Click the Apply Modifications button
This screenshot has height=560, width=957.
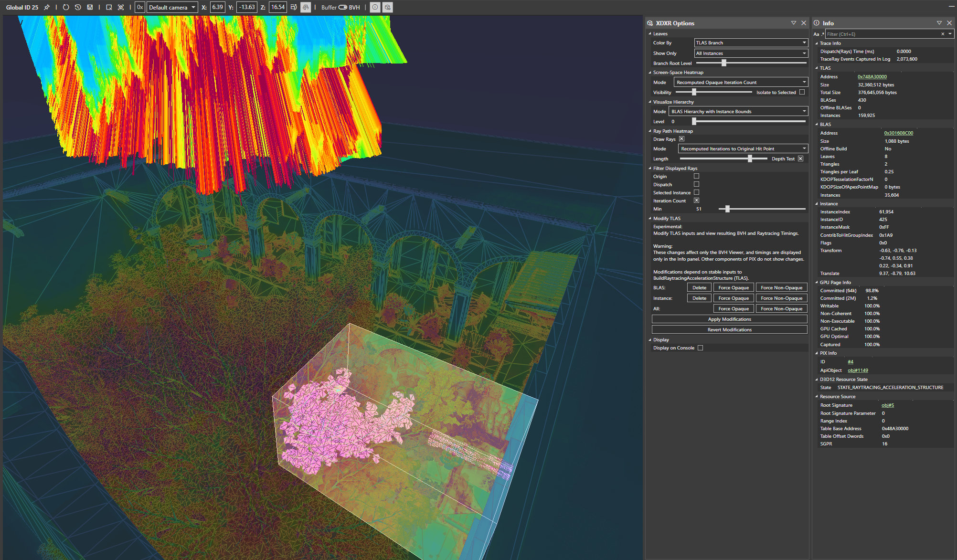[x=729, y=319]
